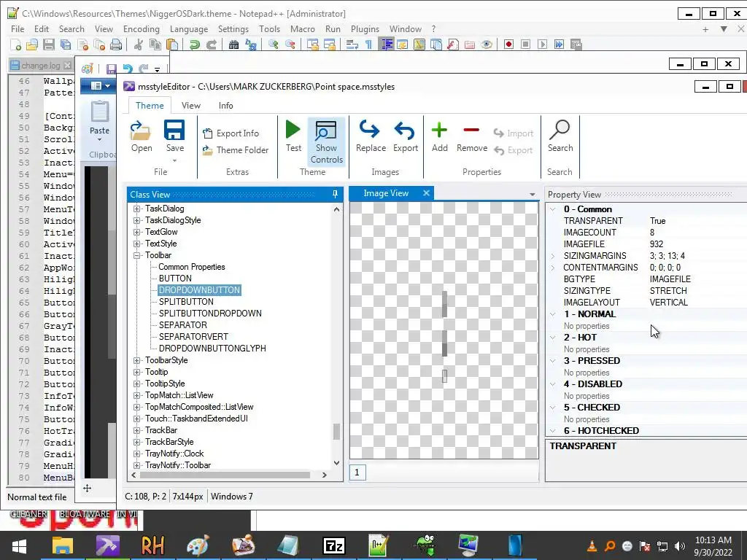Select SEPARATORVERT tree item
The image size is (747, 560).
[193, 337]
